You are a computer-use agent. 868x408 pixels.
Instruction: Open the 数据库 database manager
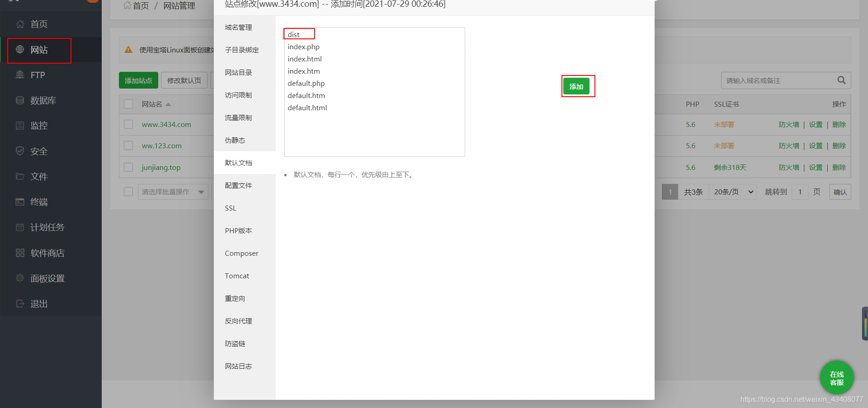pos(43,100)
